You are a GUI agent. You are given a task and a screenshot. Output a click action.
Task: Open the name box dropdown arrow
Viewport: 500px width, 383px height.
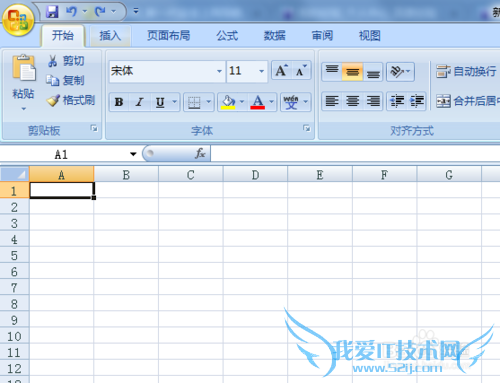133,154
